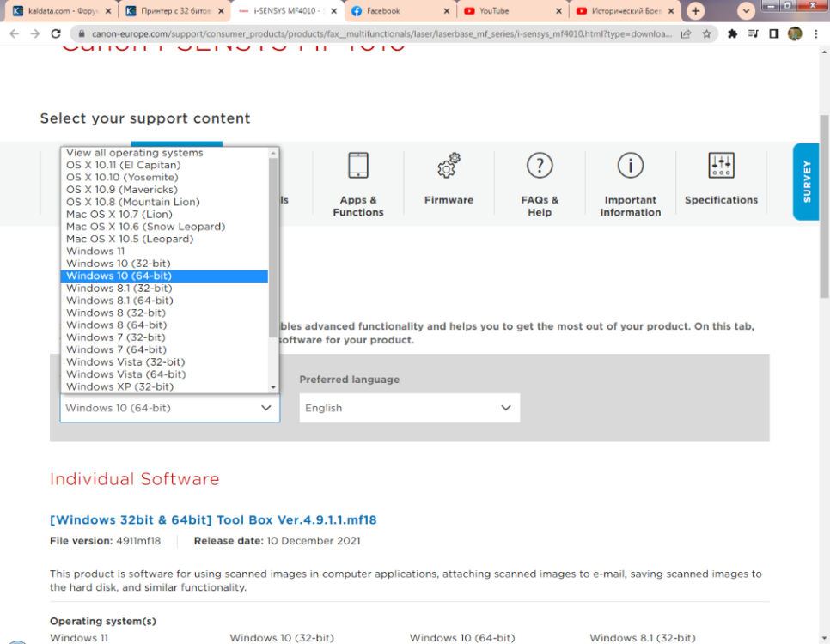Click the Firmware tab label
The height and width of the screenshot is (644, 830).
click(449, 200)
